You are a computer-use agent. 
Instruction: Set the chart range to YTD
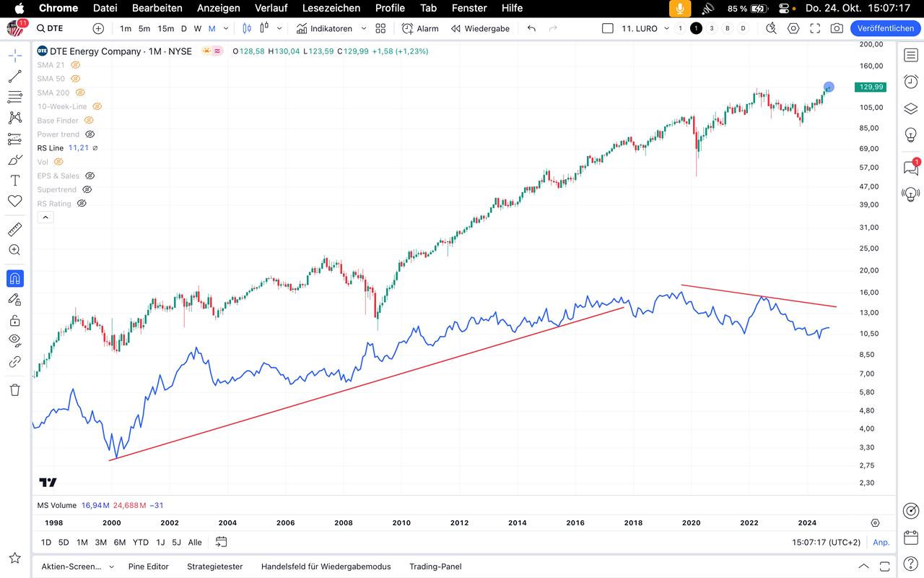[x=141, y=542]
